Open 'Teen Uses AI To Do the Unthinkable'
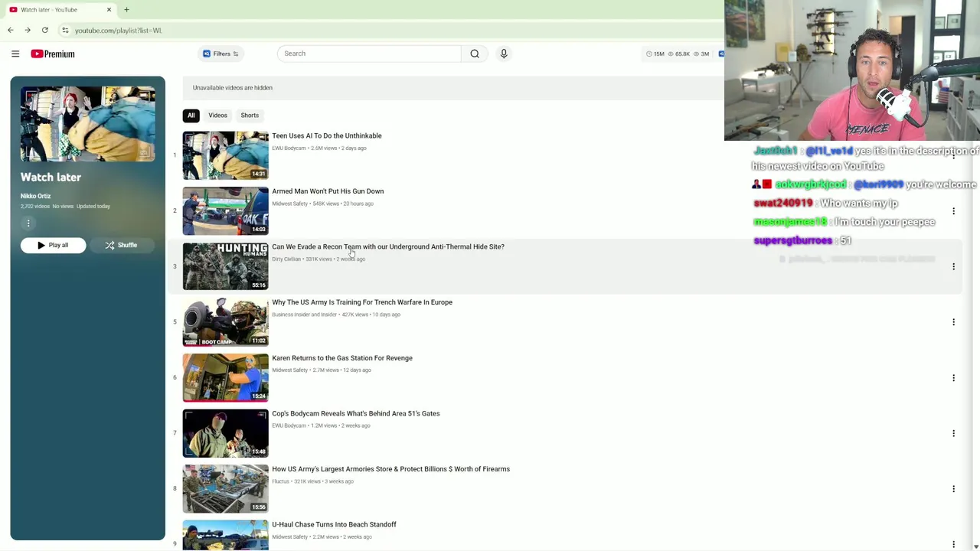Screen dimensions: 980x551 (327, 135)
